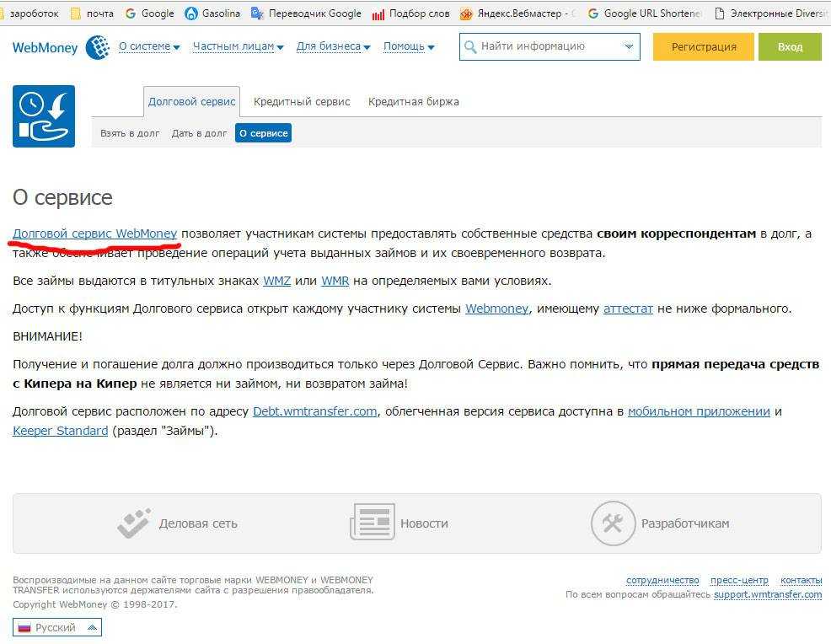Click the Регистрация button
The height and width of the screenshot is (644, 831).
coord(703,46)
